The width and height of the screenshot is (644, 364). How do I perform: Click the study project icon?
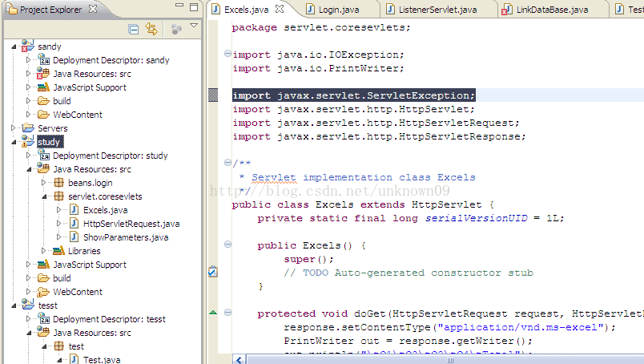click(x=27, y=141)
